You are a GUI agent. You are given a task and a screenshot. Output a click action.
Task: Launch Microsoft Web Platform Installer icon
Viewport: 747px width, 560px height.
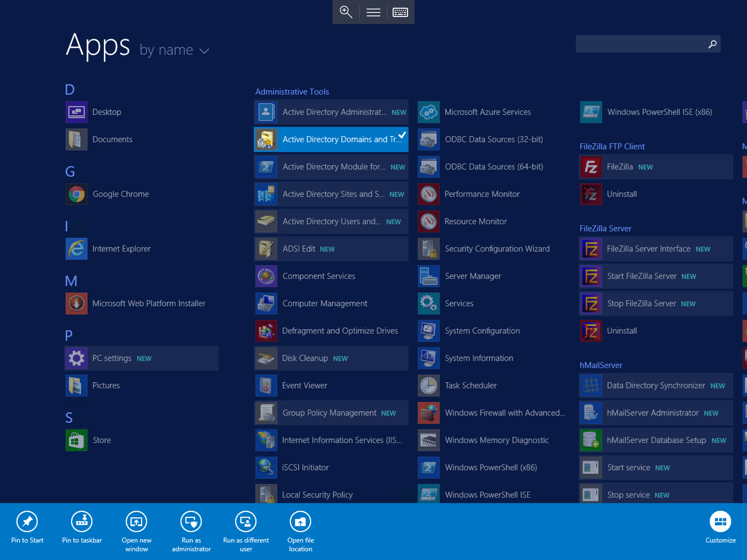[76, 303]
